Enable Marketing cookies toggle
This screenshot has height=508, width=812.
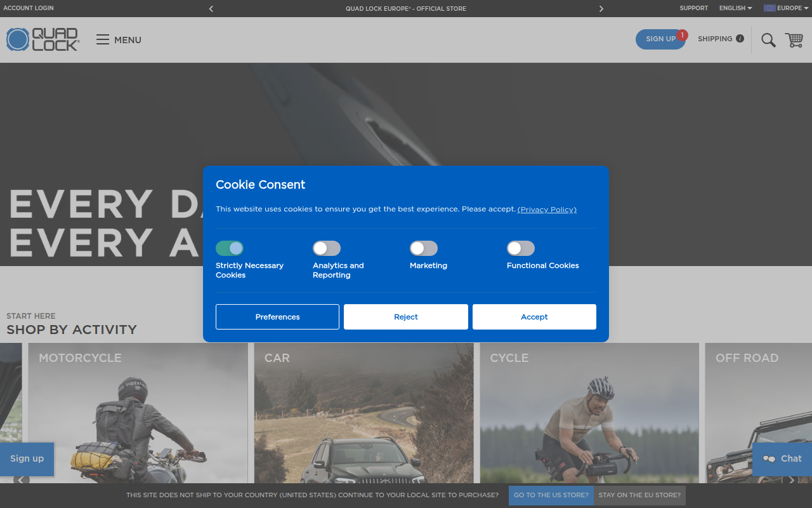point(424,248)
